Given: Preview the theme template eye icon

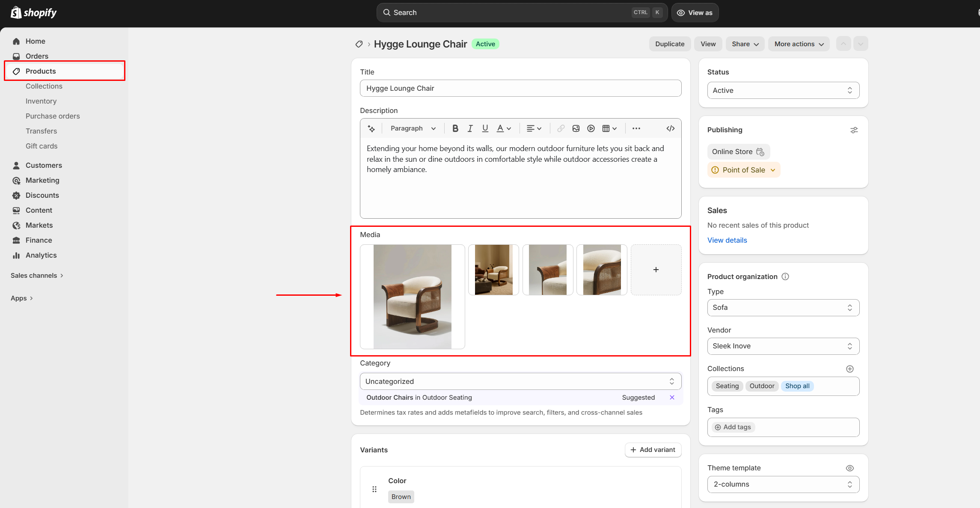Looking at the screenshot, I should (850, 468).
